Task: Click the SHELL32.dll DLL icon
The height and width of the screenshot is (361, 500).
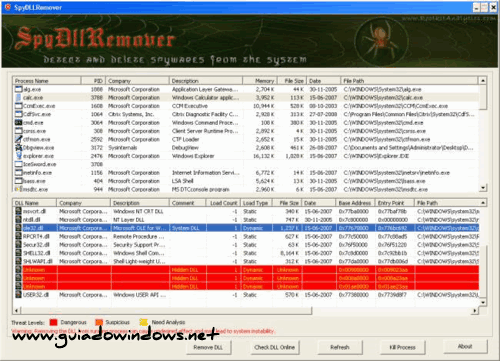Action: [18, 253]
